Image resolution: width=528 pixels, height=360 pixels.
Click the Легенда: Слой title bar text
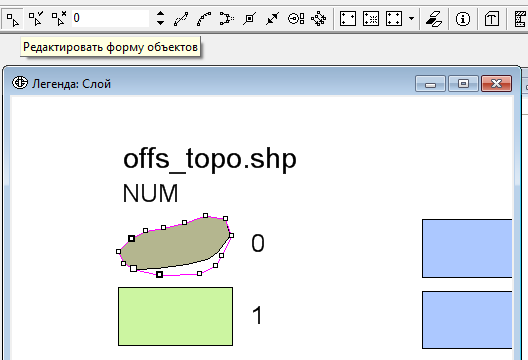pos(71,84)
